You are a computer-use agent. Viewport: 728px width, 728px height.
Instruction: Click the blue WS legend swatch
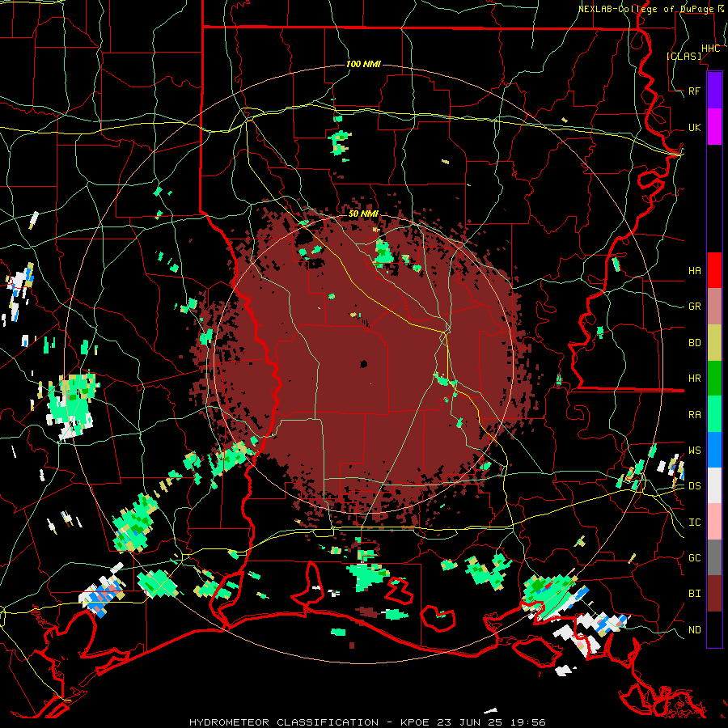[714, 450]
